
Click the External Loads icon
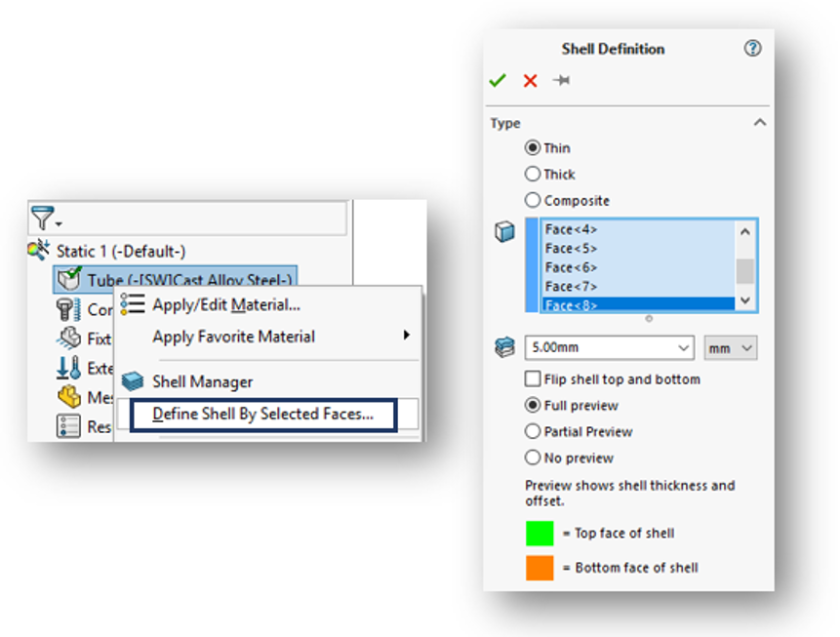68,368
